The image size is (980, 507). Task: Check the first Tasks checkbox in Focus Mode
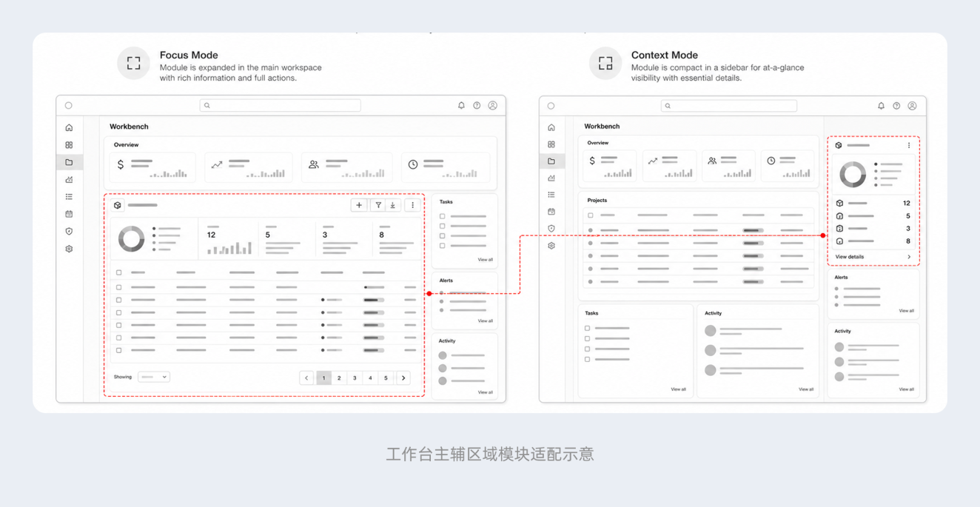[x=443, y=216]
